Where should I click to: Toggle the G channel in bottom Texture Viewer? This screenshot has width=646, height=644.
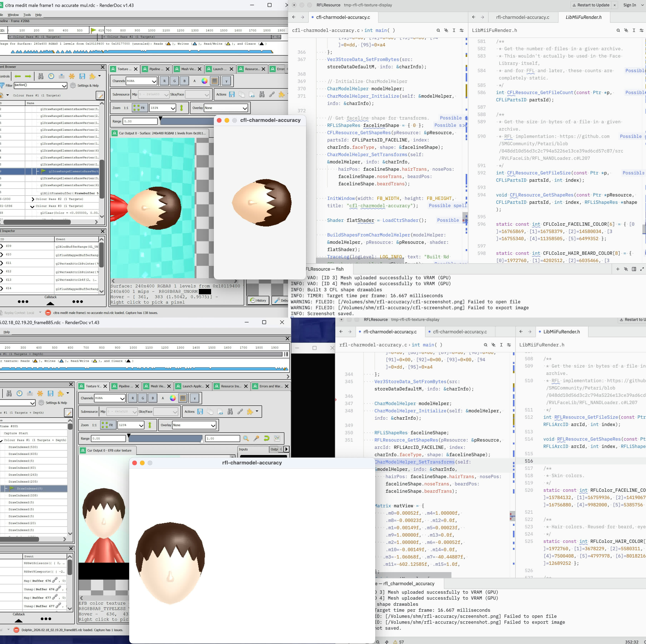[x=143, y=398]
